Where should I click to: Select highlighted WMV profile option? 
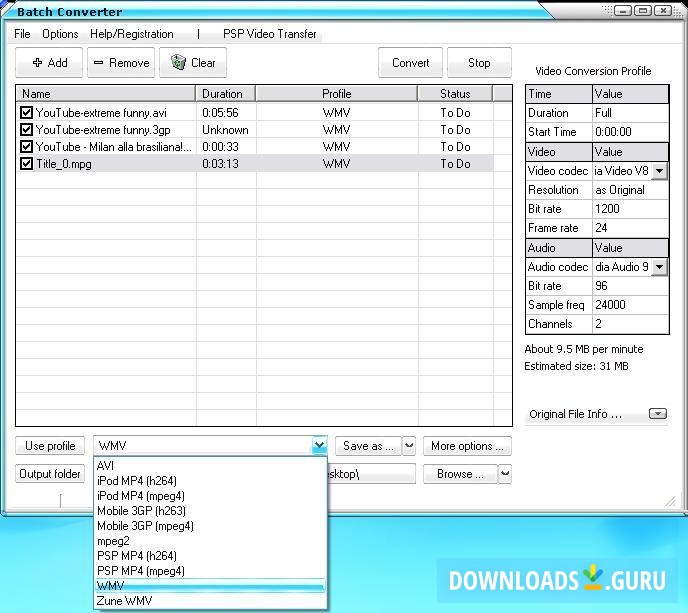pyautogui.click(x=211, y=586)
